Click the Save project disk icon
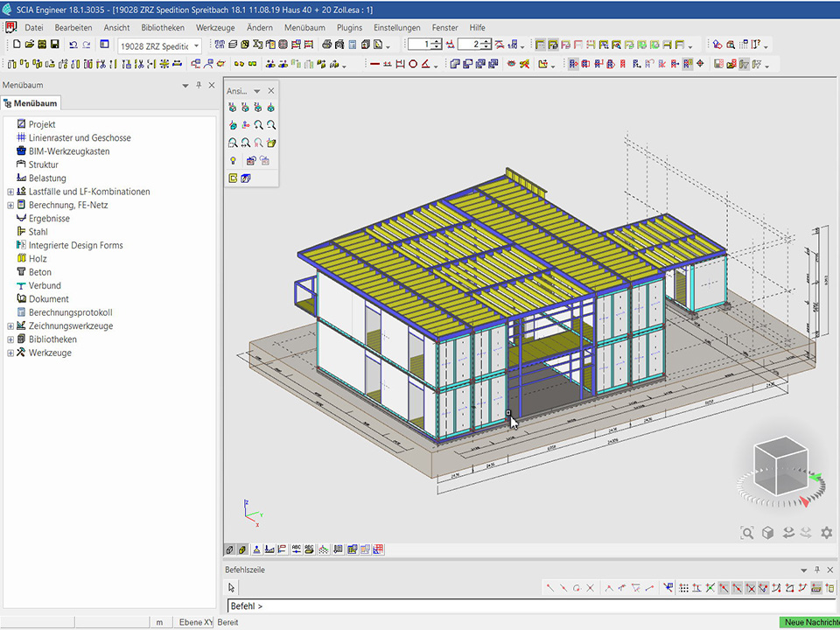This screenshot has width=840, height=630. pos(55,45)
